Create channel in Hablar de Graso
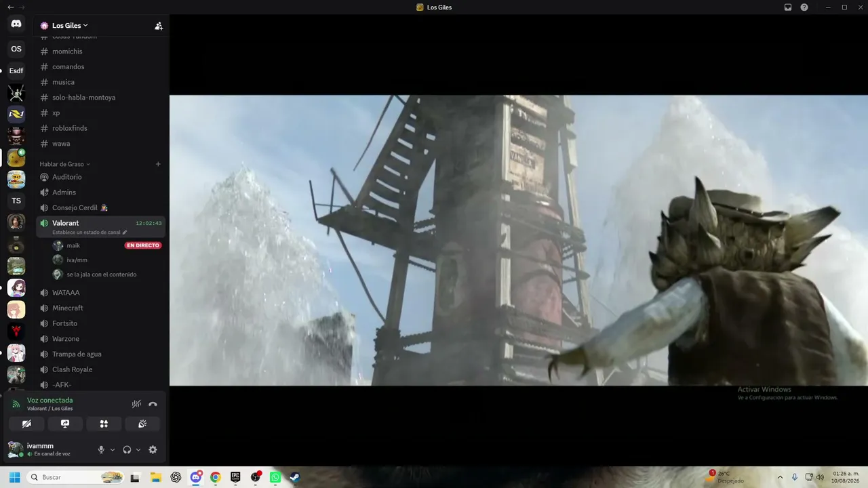This screenshot has width=868, height=488. pyautogui.click(x=158, y=164)
